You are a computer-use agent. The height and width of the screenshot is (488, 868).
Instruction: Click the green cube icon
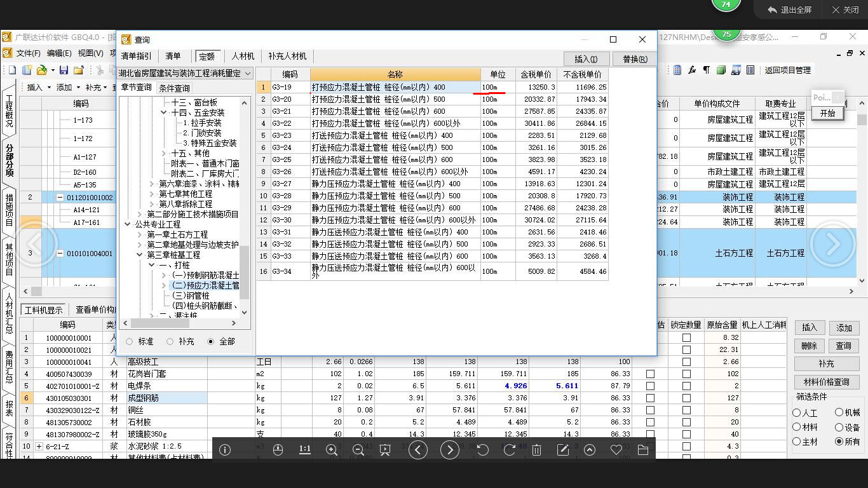pos(721,70)
